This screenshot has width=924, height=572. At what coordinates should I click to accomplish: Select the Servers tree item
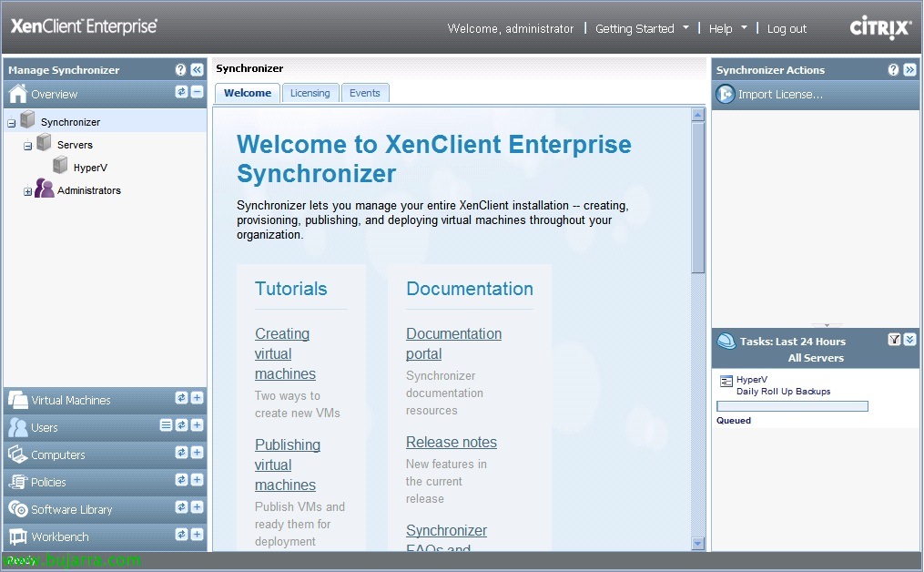pos(75,145)
